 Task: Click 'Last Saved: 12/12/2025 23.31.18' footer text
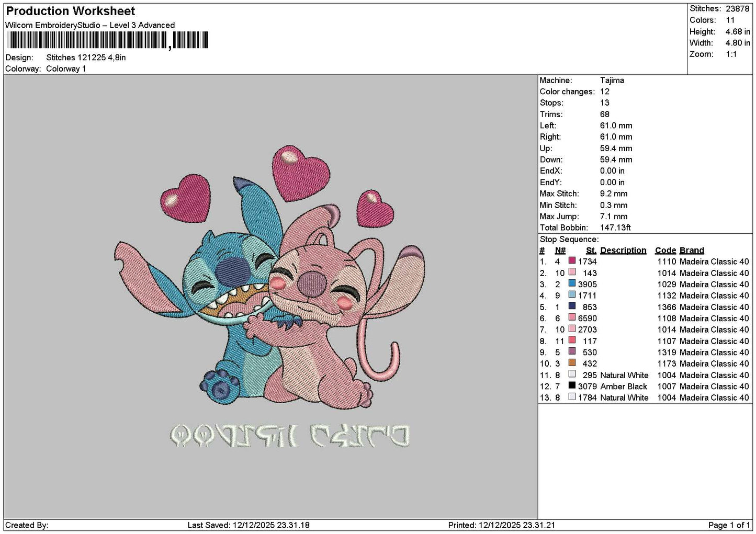(x=249, y=525)
